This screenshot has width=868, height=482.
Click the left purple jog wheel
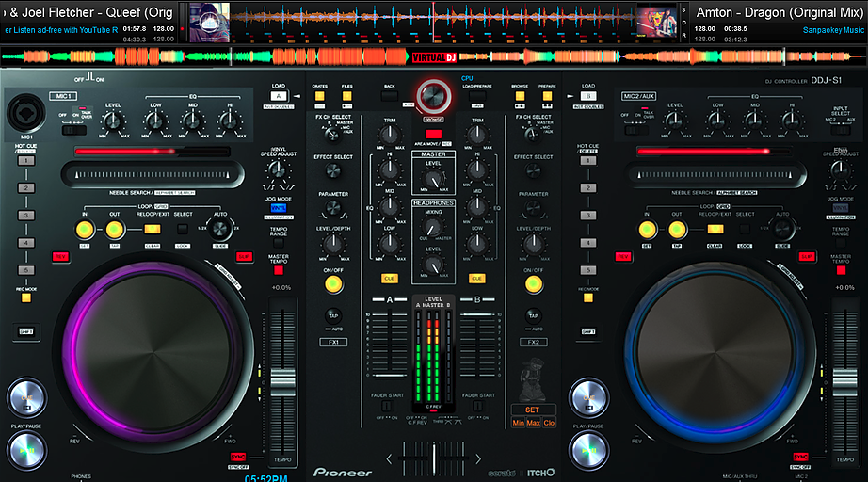153,352
